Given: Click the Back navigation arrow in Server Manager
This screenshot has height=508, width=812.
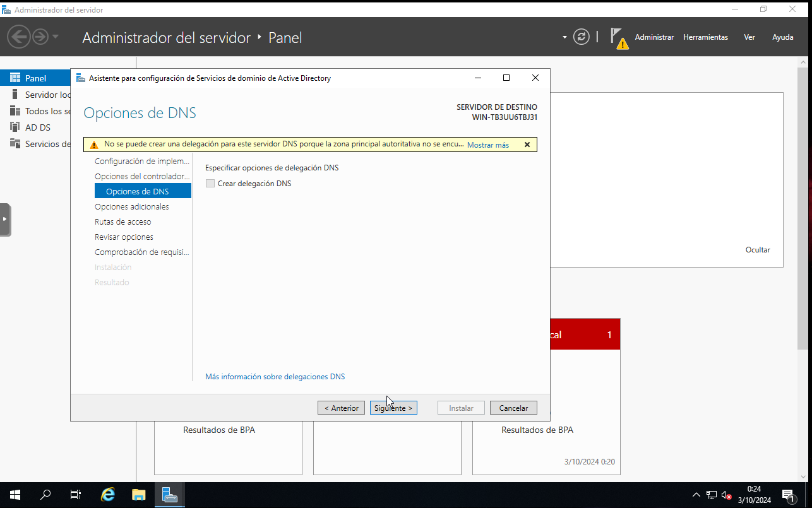Looking at the screenshot, I should point(19,37).
